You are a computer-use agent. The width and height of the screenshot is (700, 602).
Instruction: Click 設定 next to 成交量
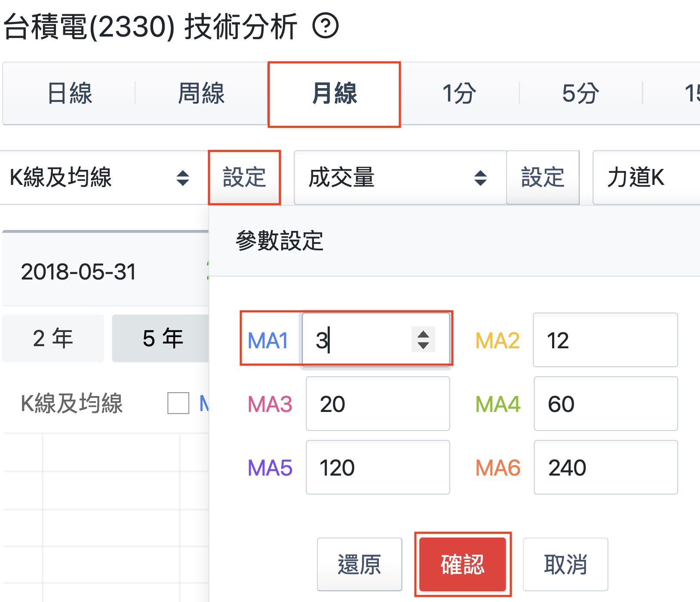point(543,178)
